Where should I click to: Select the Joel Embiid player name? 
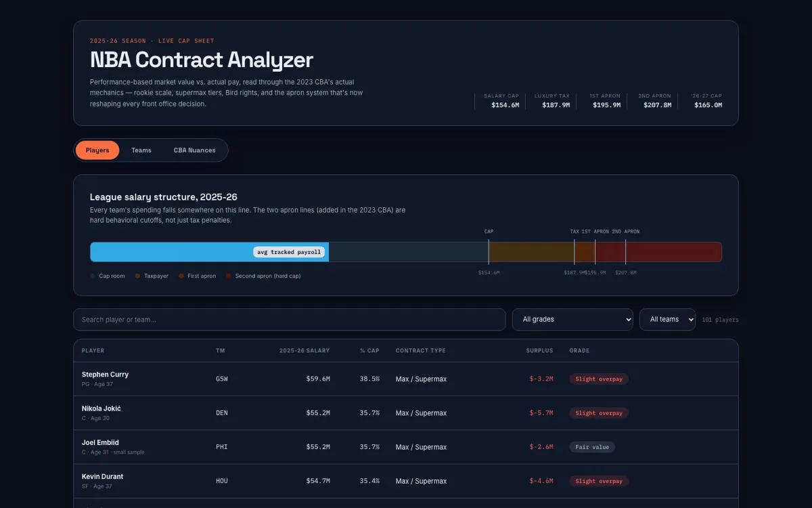pos(100,442)
